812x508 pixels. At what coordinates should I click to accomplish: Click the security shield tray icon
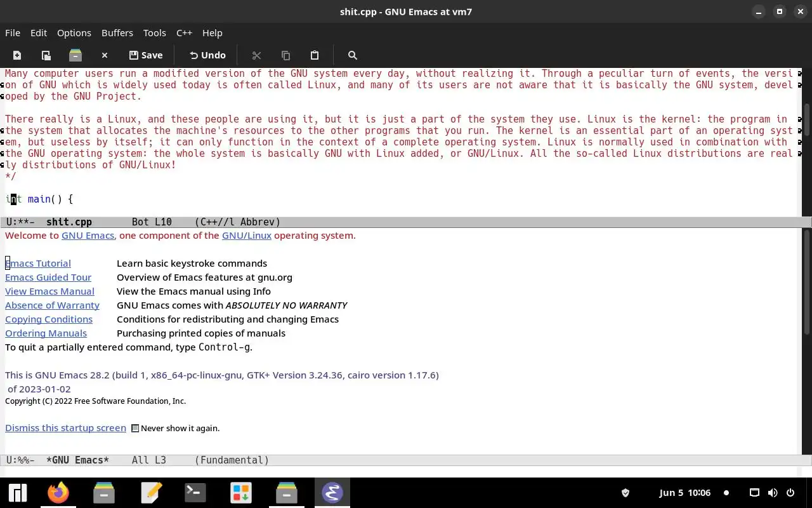click(625, 493)
